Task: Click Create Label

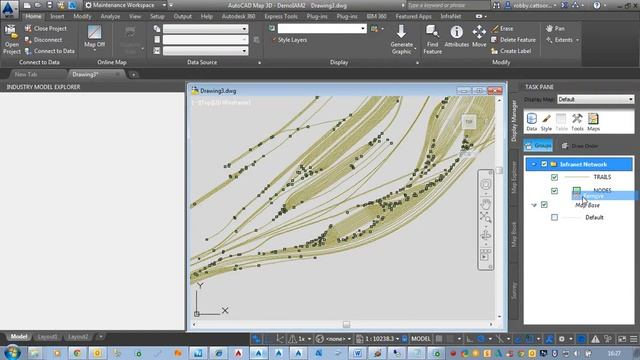Action: tap(511, 51)
